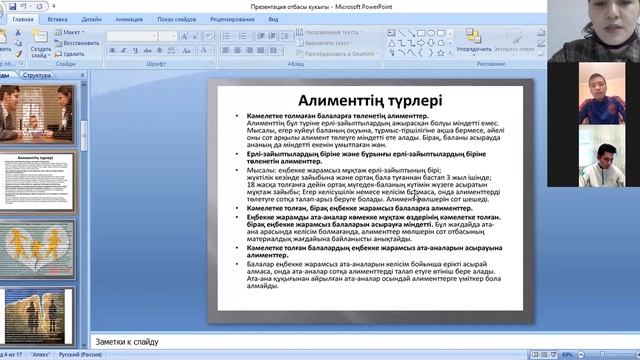Cut selection with the scissors icon
This screenshot has height=360, width=640.
coord(18,33)
